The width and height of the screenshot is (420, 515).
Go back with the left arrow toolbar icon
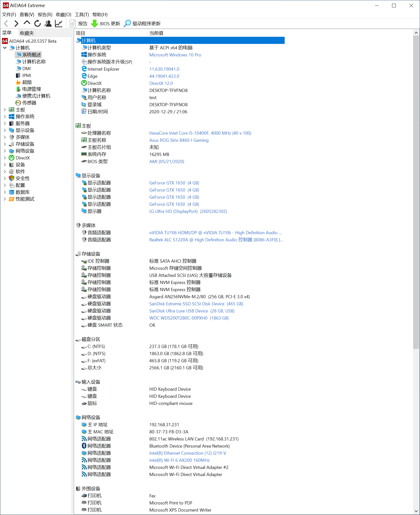coord(6,24)
